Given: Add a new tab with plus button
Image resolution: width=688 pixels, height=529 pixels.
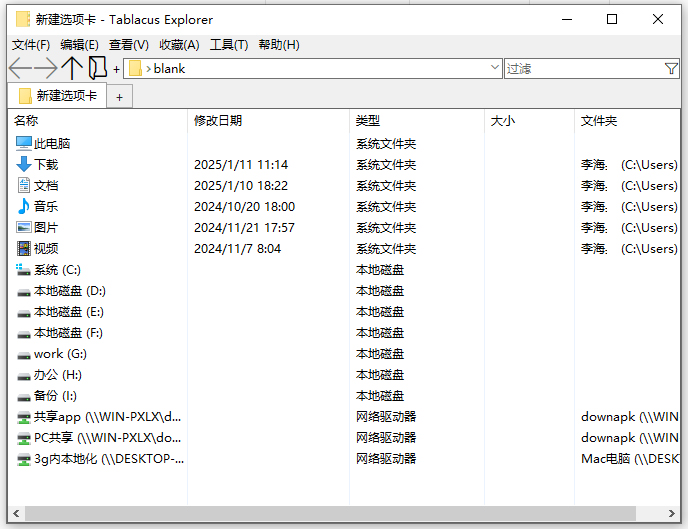Looking at the screenshot, I should [x=119, y=97].
